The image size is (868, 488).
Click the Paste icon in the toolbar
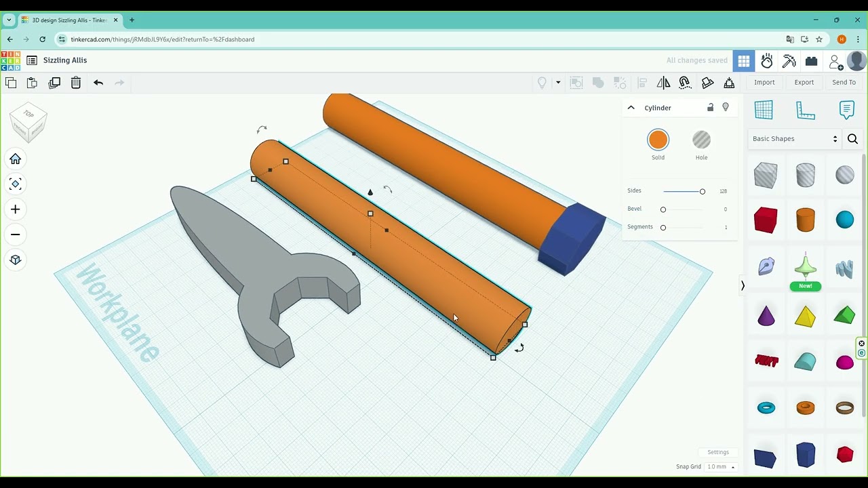32,83
